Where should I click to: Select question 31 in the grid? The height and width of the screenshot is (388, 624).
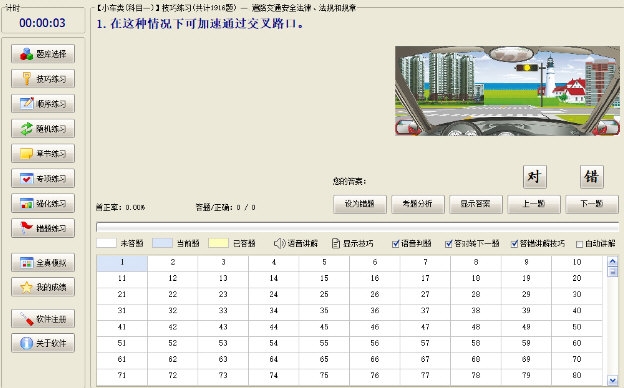[x=122, y=311]
